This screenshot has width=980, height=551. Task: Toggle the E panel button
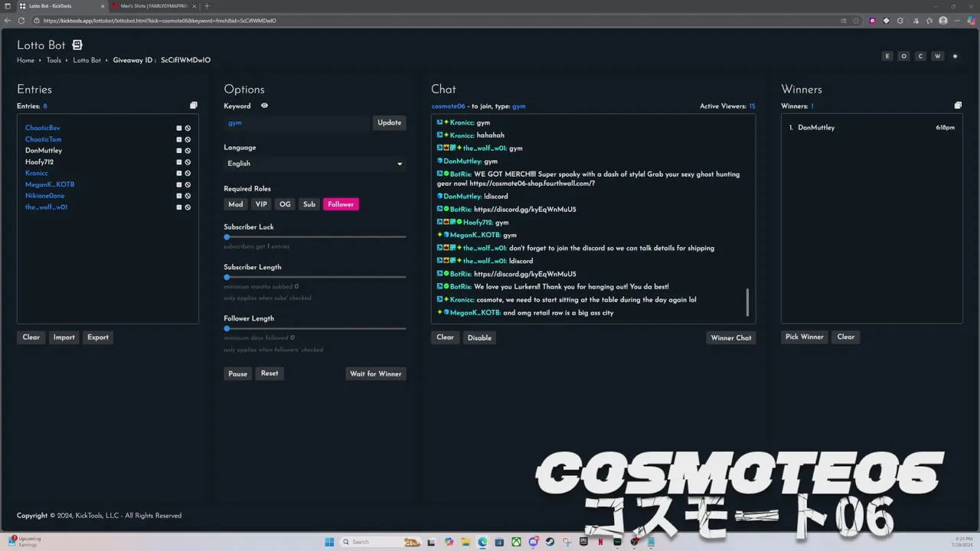887,56
